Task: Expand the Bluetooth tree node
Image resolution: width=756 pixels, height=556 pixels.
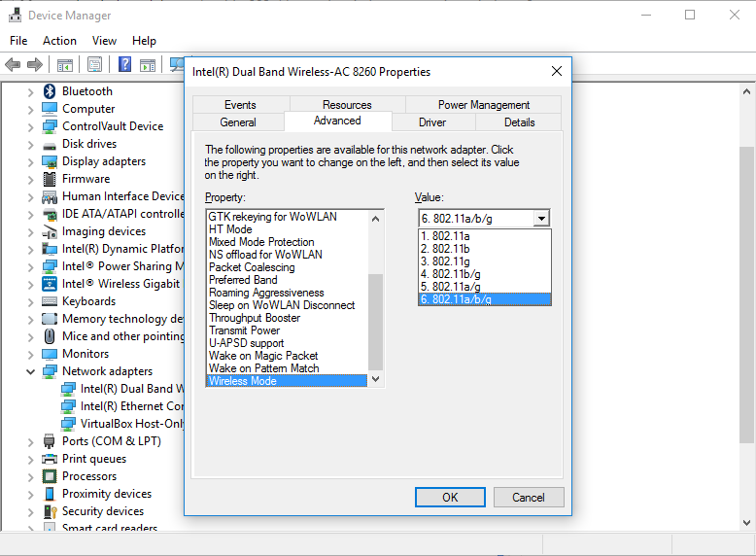Action: [x=30, y=91]
